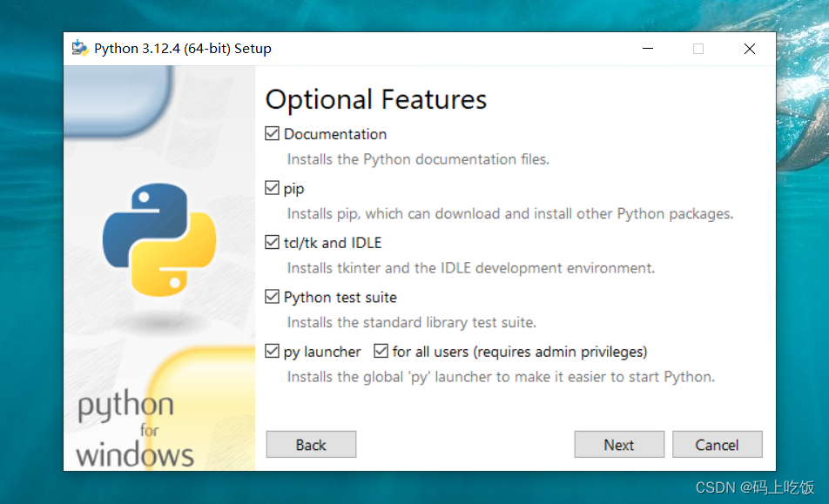Image resolution: width=829 pixels, height=504 pixels.
Task: Click the text about tkinter and IDLE environment
Action: coord(470,268)
